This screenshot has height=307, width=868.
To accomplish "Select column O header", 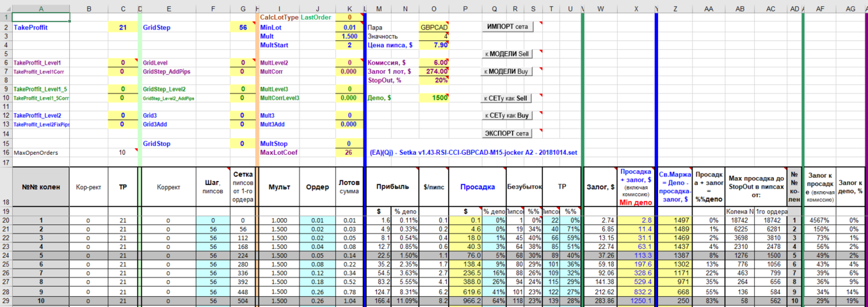I will pos(433,8).
